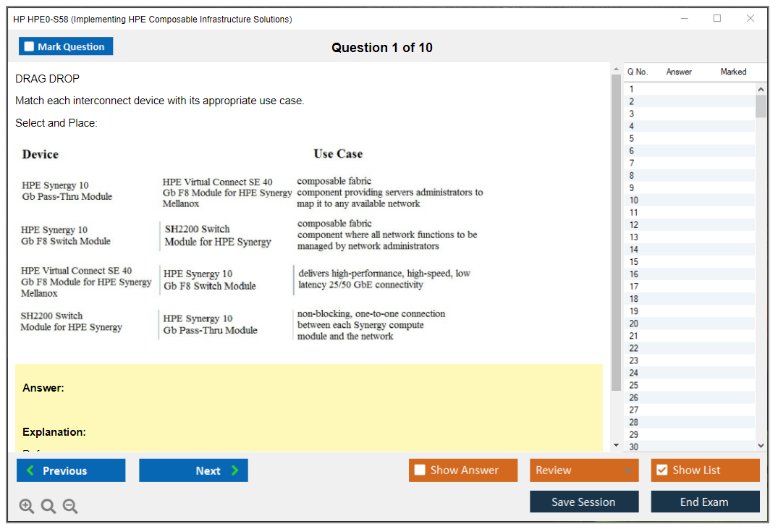Click the End Exam button
Image resolution: width=778 pixels, height=532 pixels.
[704, 502]
